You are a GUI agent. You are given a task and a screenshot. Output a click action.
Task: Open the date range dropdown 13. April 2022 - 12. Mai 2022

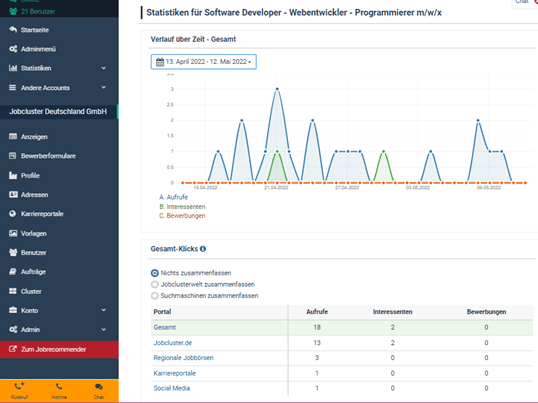click(203, 62)
